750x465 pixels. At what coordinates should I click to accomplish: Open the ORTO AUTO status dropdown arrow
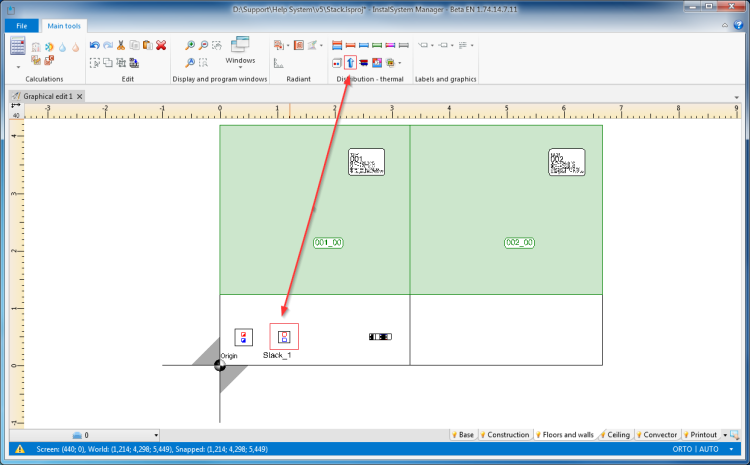[x=731, y=449]
